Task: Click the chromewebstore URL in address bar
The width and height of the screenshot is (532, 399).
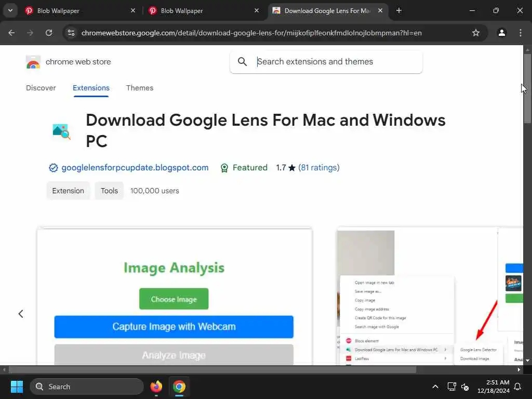Action: coord(251,33)
